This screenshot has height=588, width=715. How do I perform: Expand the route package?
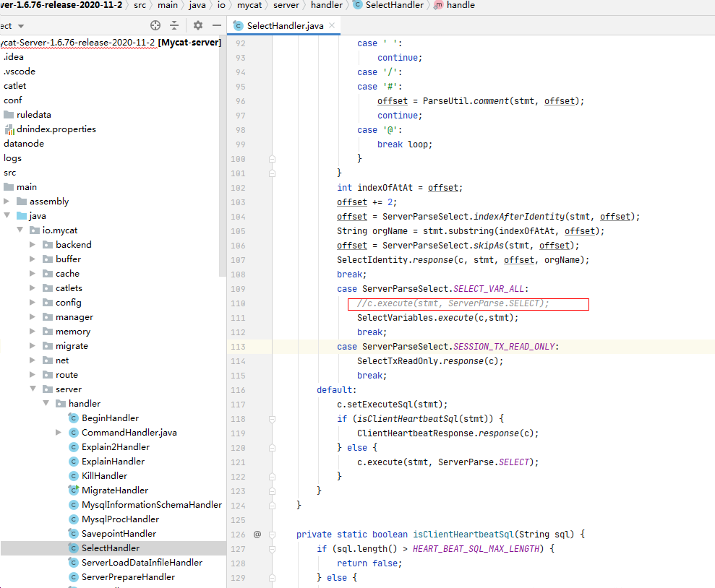coord(33,374)
